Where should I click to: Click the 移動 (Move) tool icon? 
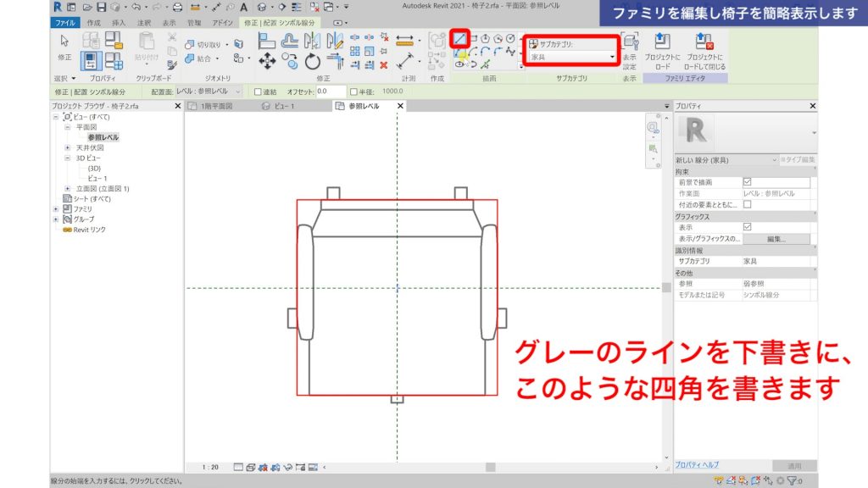pos(267,61)
